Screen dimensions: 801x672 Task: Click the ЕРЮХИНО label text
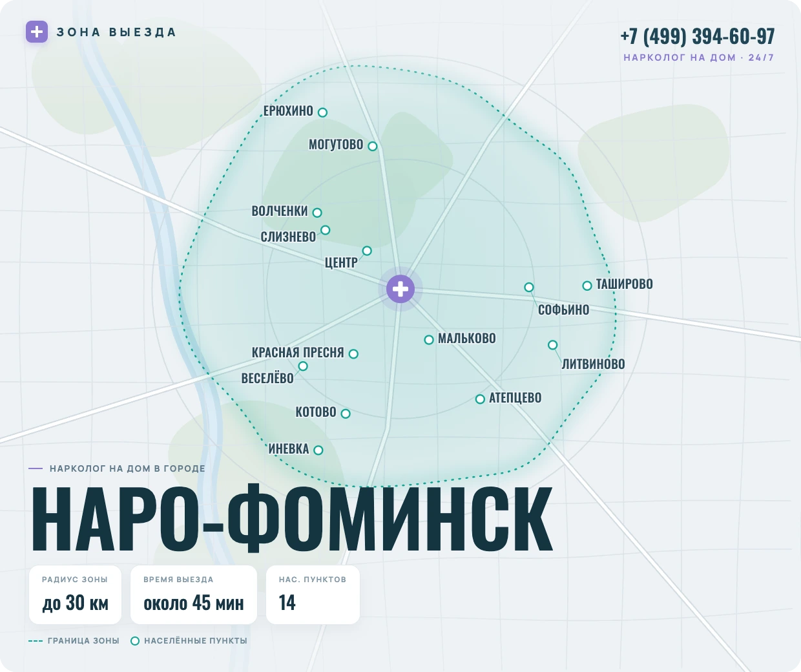point(288,111)
